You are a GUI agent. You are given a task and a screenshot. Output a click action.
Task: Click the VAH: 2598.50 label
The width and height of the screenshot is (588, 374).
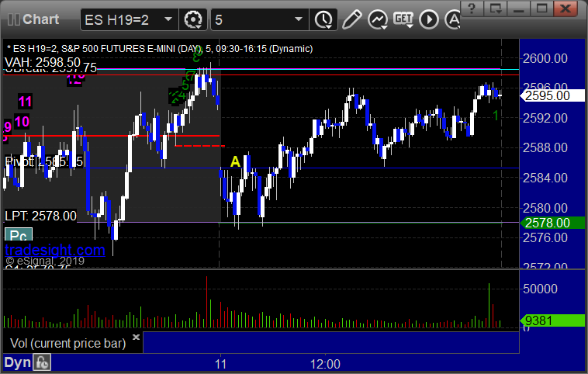(x=43, y=62)
